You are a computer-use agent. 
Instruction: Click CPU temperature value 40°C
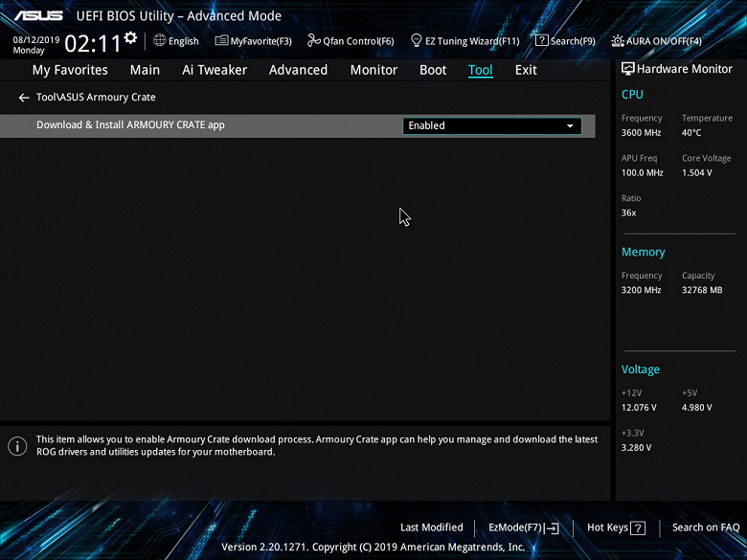pos(691,133)
